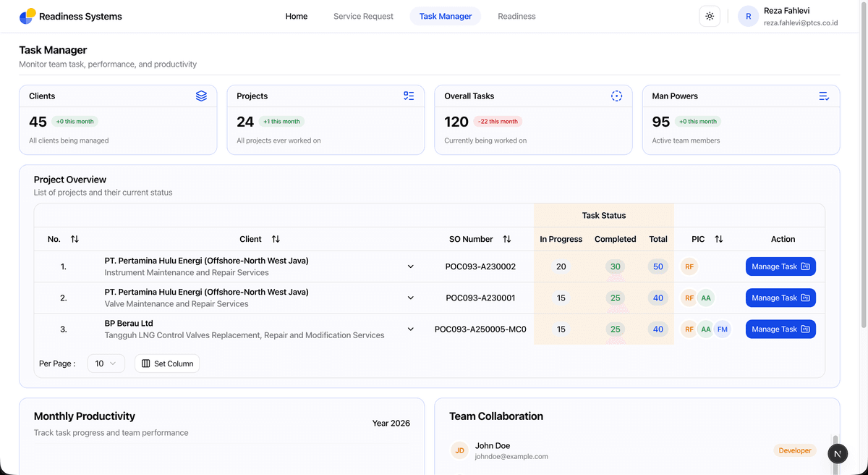Click the FM avatar in BP Berau row
Screen dimensions: 868x475
pyautogui.click(x=722, y=329)
